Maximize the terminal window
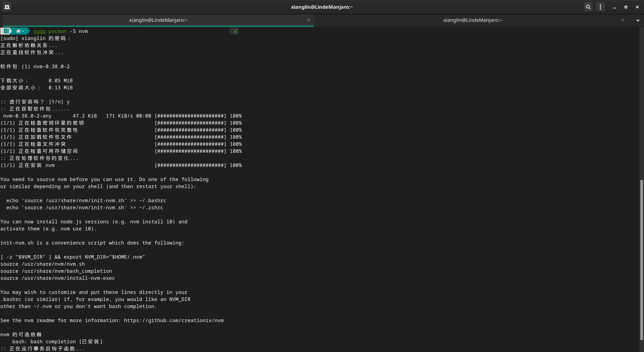 point(626,7)
